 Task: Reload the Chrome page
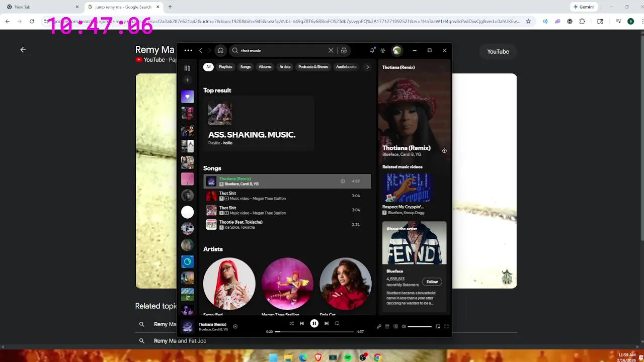(x=32, y=21)
